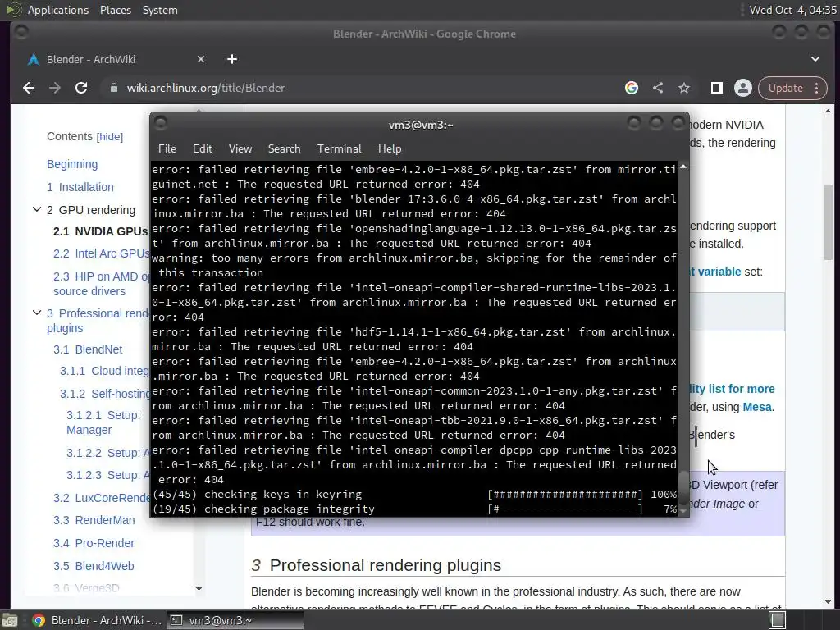Click the address bar URL
The image size is (840, 630).
[x=206, y=88]
